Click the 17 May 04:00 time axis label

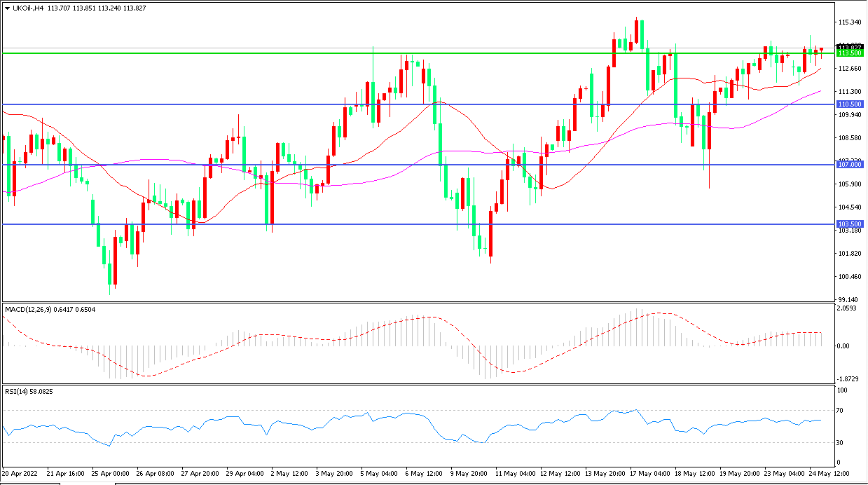[x=648, y=473]
